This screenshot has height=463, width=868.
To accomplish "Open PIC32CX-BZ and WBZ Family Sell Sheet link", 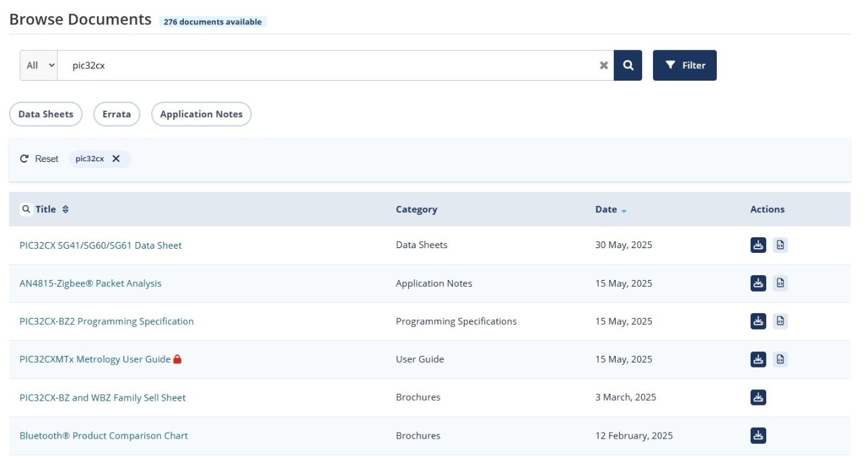I will tap(102, 397).
